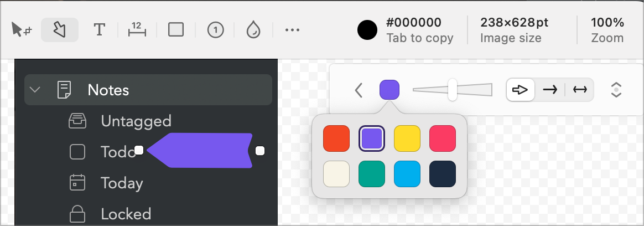Image resolution: width=644 pixels, height=226 pixels.
Task: Go back with the left chevron button
Action: (x=359, y=90)
